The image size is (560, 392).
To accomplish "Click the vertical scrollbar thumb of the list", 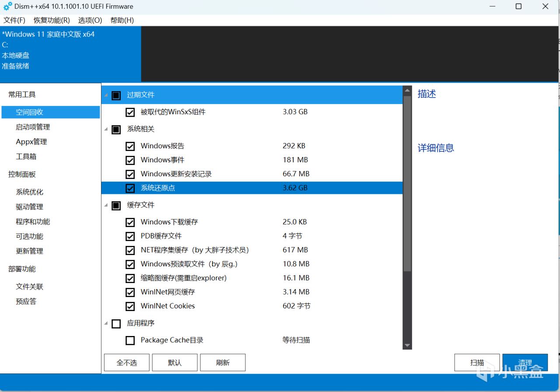I will tap(407, 184).
